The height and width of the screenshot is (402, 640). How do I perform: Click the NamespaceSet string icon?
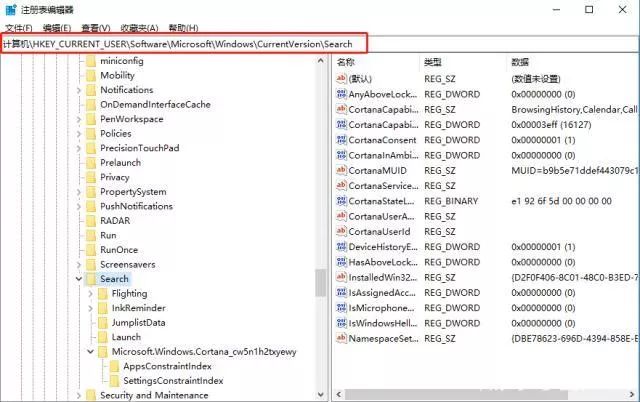(341, 338)
